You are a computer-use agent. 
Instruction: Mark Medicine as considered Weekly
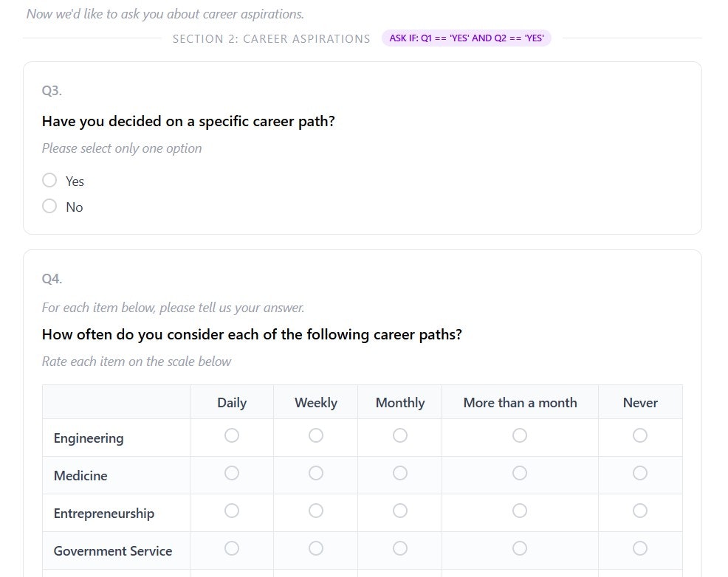point(315,473)
